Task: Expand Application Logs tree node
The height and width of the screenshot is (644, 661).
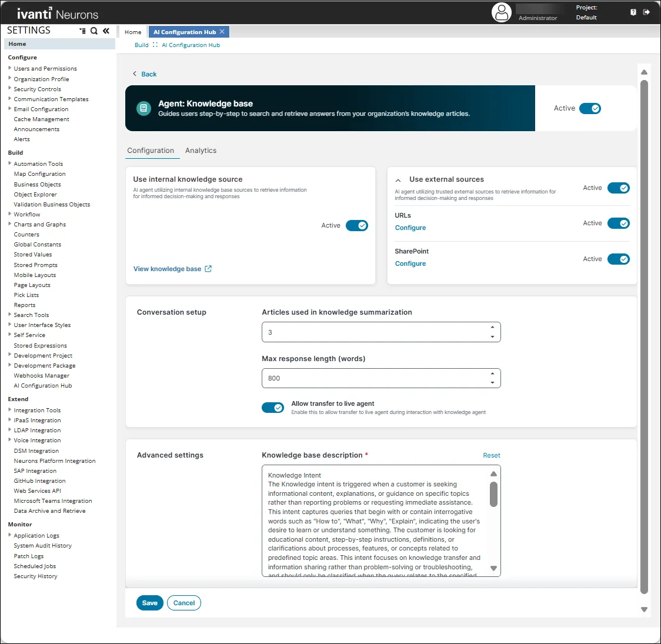Action: [9, 535]
